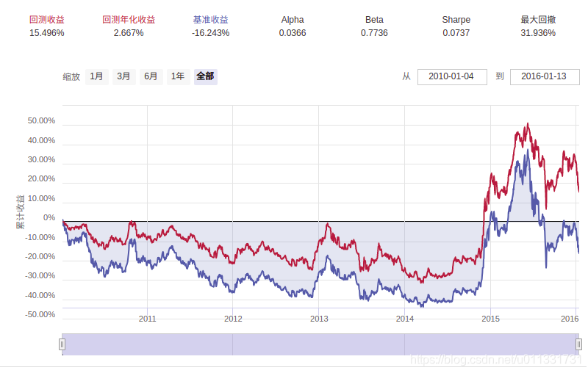Click the 2014 x-axis label
588x373 pixels.
pyautogui.click(x=405, y=319)
